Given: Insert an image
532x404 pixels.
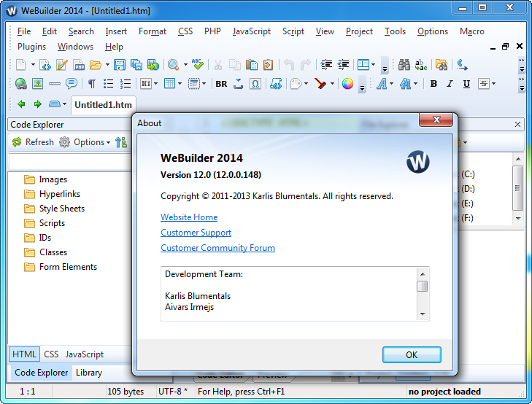Looking at the screenshot, I should pyautogui.click(x=37, y=83).
